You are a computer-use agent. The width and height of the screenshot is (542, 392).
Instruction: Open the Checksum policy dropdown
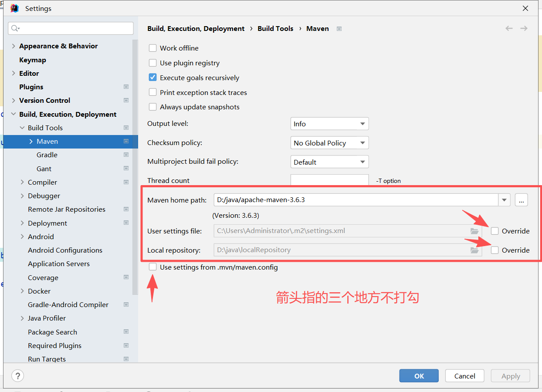[x=329, y=143]
